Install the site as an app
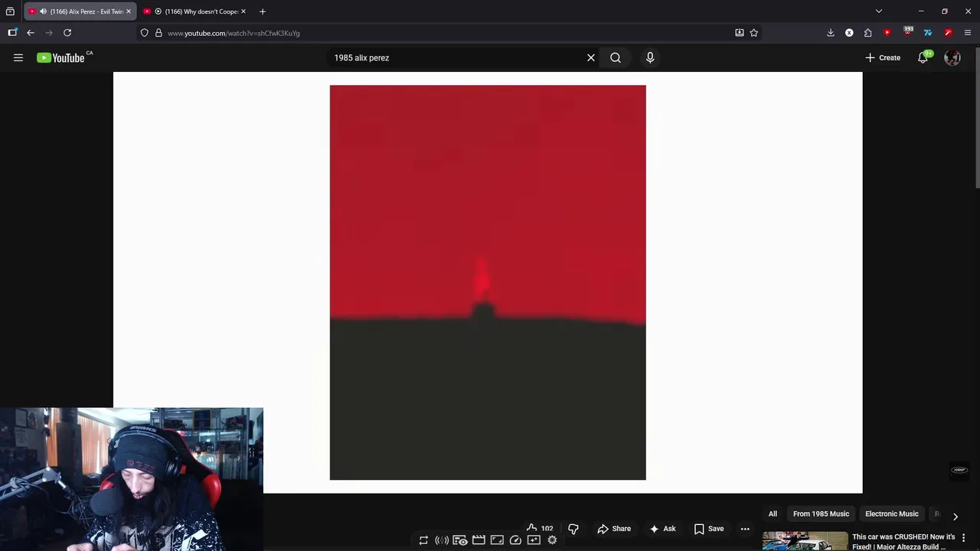980x551 pixels. (x=740, y=33)
